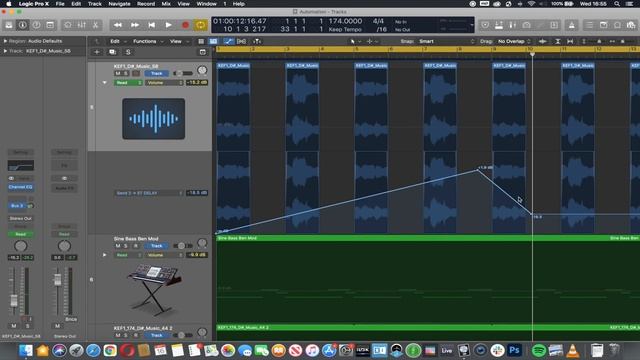Toggle the Global Tracks button

pyautogui.click(x=203, y=52)
